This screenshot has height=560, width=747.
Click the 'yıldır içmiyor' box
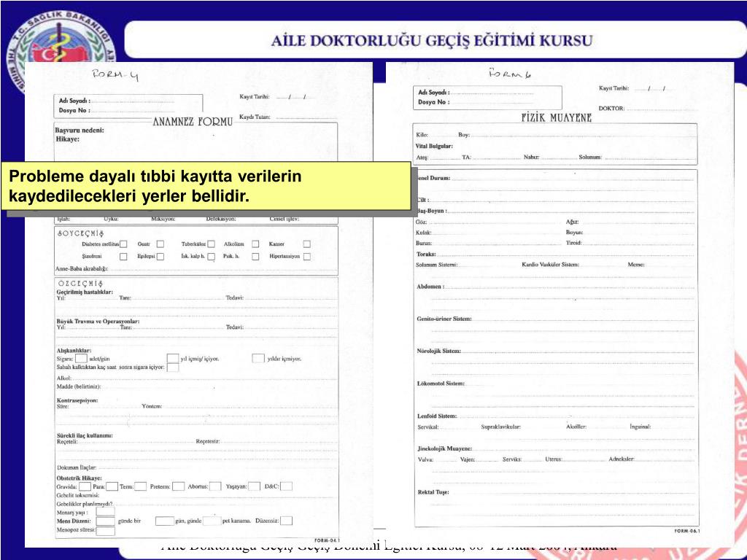tap(258, 358)
